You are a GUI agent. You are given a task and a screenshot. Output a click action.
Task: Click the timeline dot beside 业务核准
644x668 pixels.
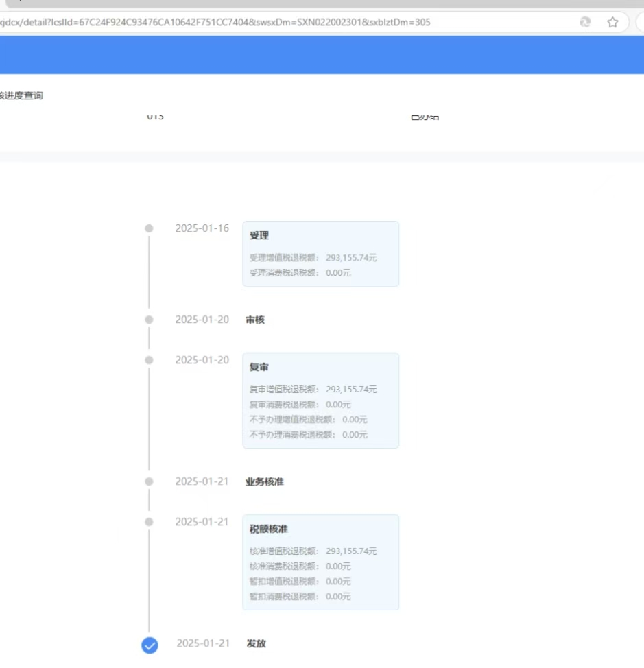point(149,481)
